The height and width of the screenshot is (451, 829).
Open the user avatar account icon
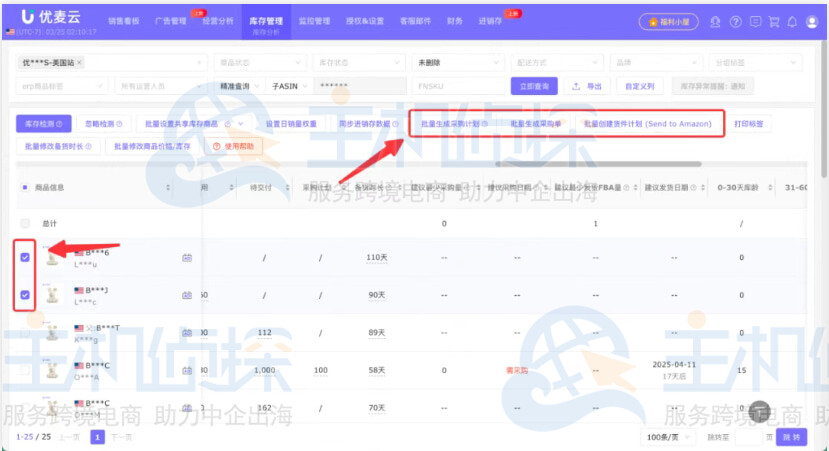point(812,22)
